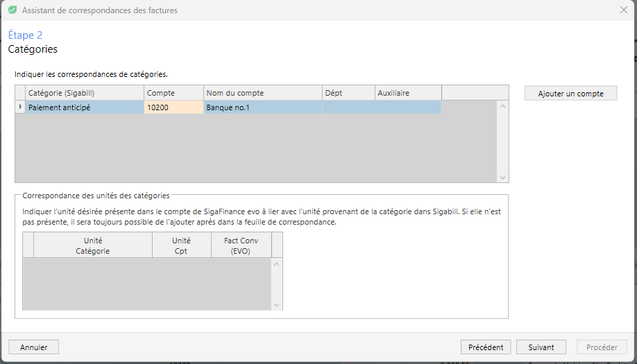Click the Dépt column header

pos(348,93)
